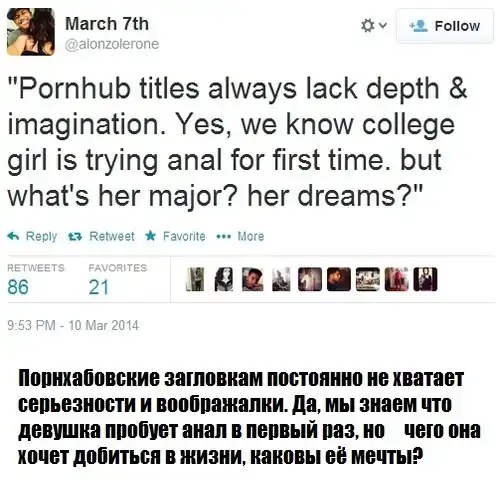The height and width of the screenshot is (480, 500).
Task: Open the fifth retweeter avatar
Action: 310,279
